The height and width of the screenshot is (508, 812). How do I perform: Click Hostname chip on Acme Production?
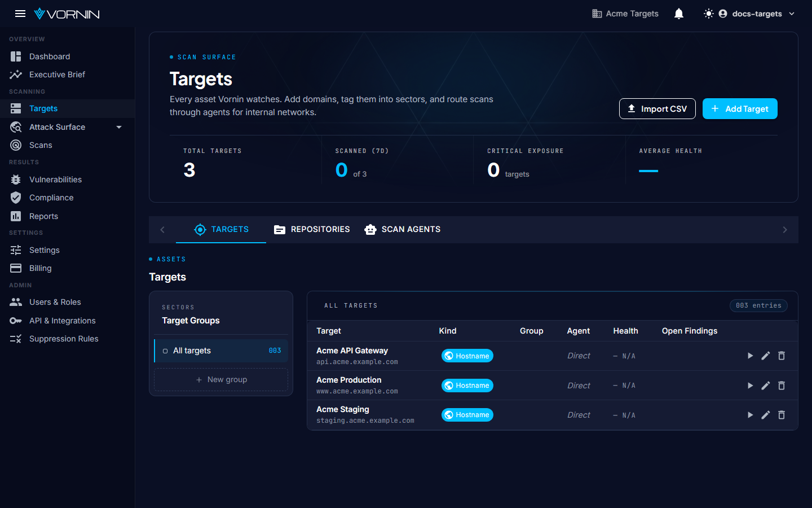click(x=467, y=386)
